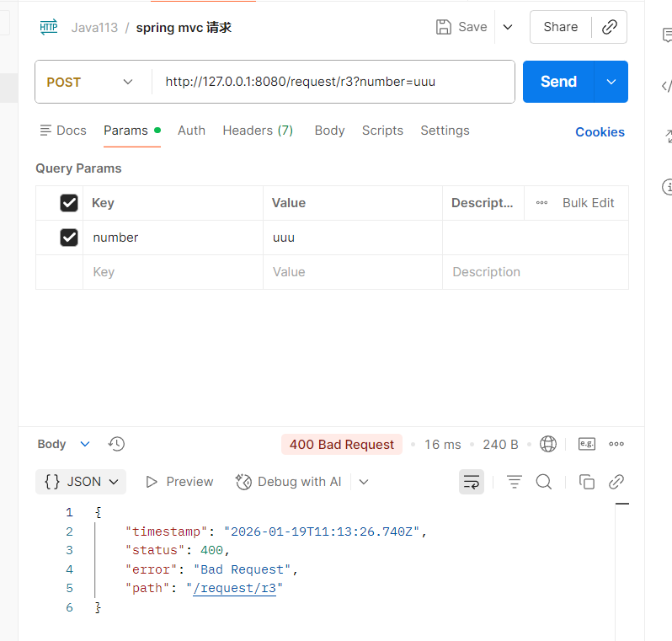The height and width of the screenshot is (641, 672).
Task: Click the "timestamp" line in response
Action: [x=275, y=531]
